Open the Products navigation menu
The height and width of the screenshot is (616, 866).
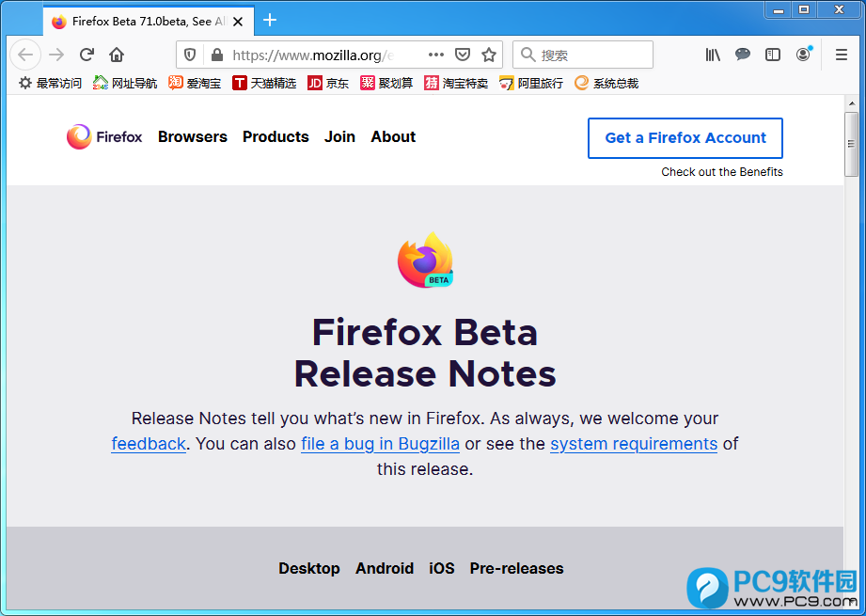[276, 136]
